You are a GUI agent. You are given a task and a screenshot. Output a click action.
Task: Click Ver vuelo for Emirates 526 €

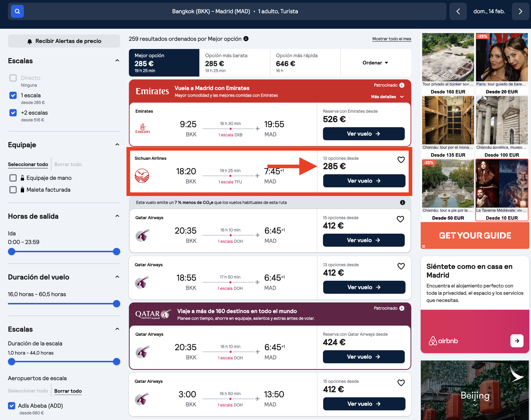363,134
